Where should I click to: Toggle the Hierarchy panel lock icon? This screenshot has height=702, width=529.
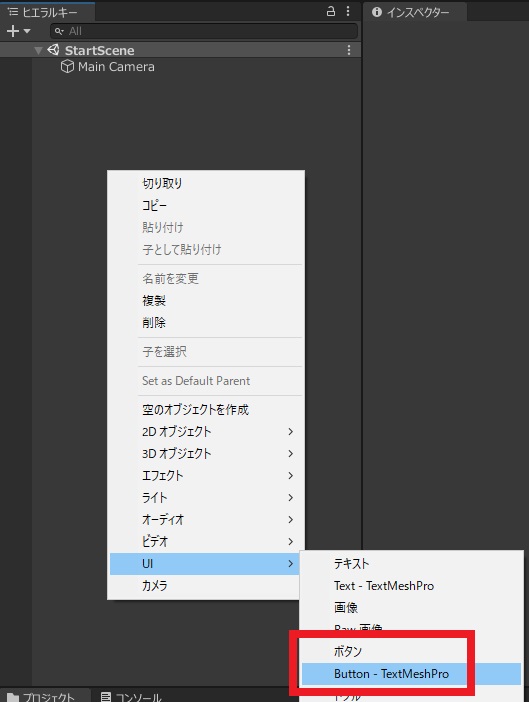coord(331,11)
